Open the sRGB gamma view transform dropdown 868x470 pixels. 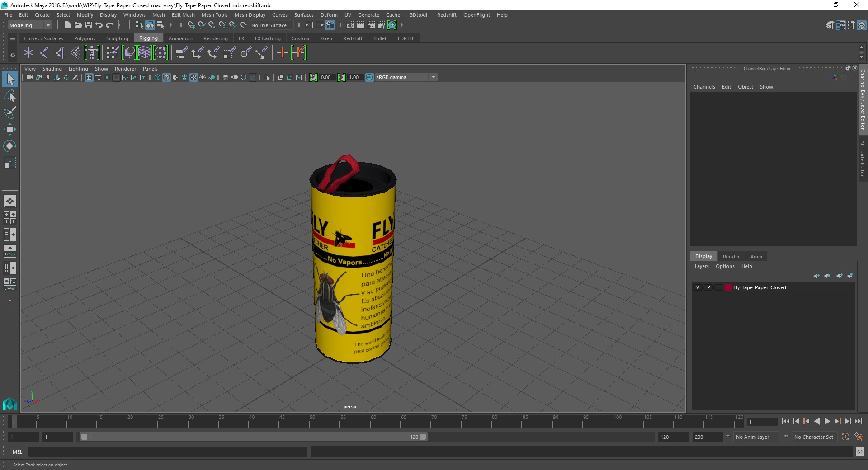point(406,77)
